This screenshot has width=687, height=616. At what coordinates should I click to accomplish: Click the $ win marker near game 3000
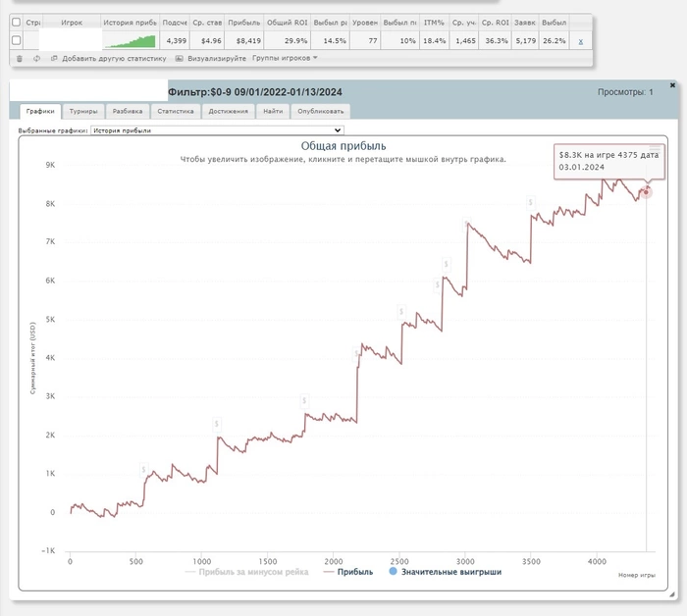[x=467, y=225]
